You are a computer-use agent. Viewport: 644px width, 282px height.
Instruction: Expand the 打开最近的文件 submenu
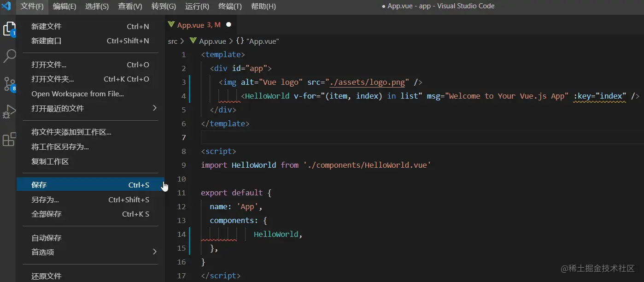pos(90,109)
